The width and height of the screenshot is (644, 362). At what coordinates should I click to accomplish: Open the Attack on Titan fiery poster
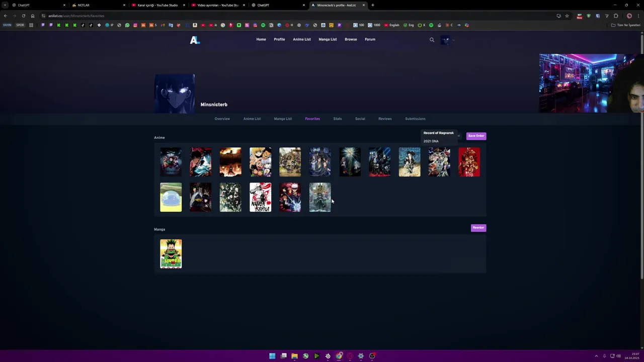[x=230, y=162]
